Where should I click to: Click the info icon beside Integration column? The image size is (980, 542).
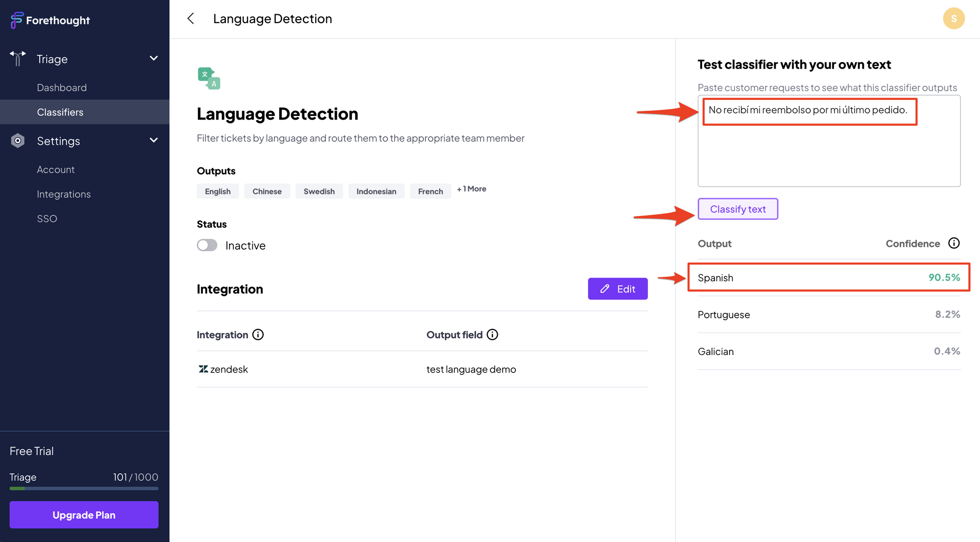(x=258, y=334)
